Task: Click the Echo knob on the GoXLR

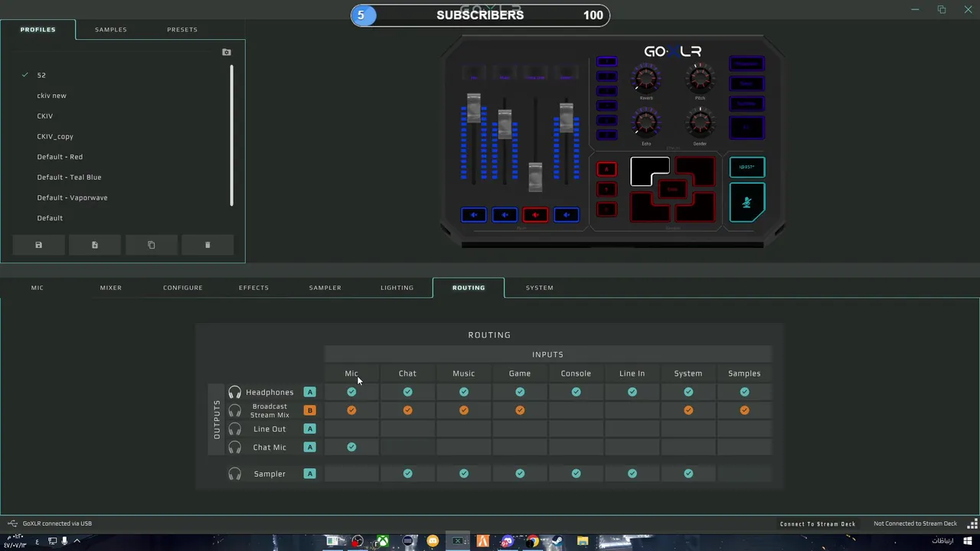Action: (646, 122)
